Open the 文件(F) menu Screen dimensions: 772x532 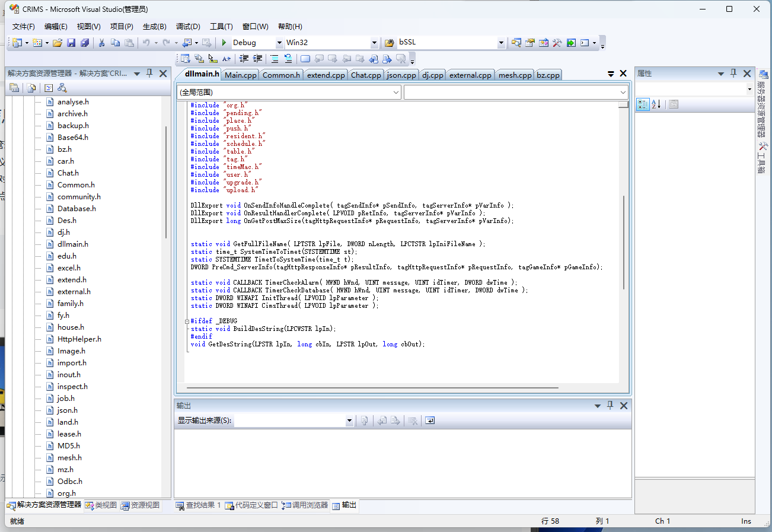24,27
